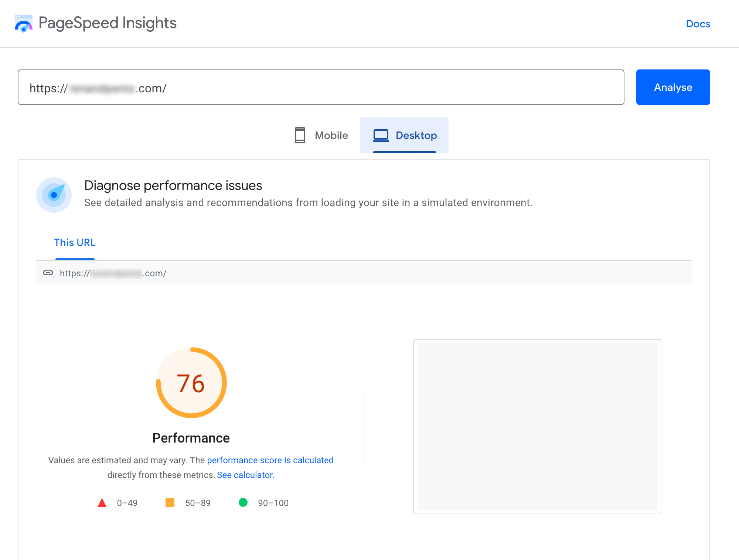
Task: Click the diagnose performance gauge icon
Action: click(x=54, y=195)
